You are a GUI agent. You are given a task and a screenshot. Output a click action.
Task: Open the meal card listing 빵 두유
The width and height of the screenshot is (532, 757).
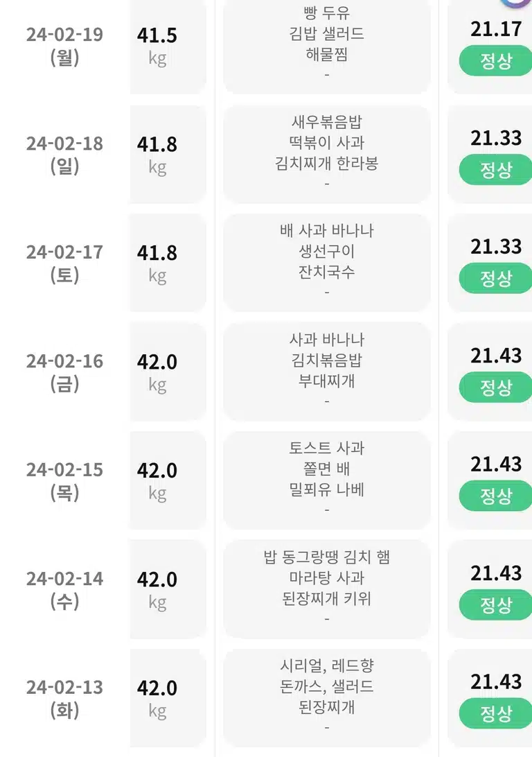click(326, 47)
